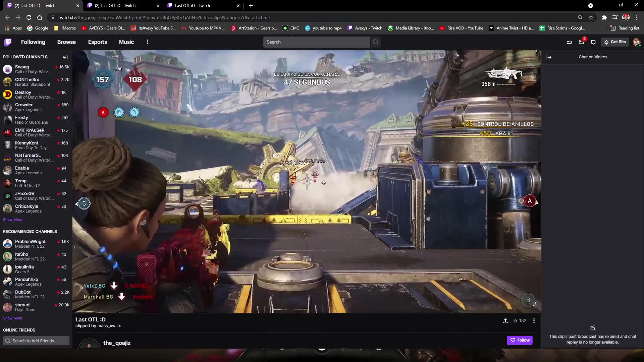Screen dimensions: 644x362
Task: Share the clip via share icon
Action: [x=505, y=321]
